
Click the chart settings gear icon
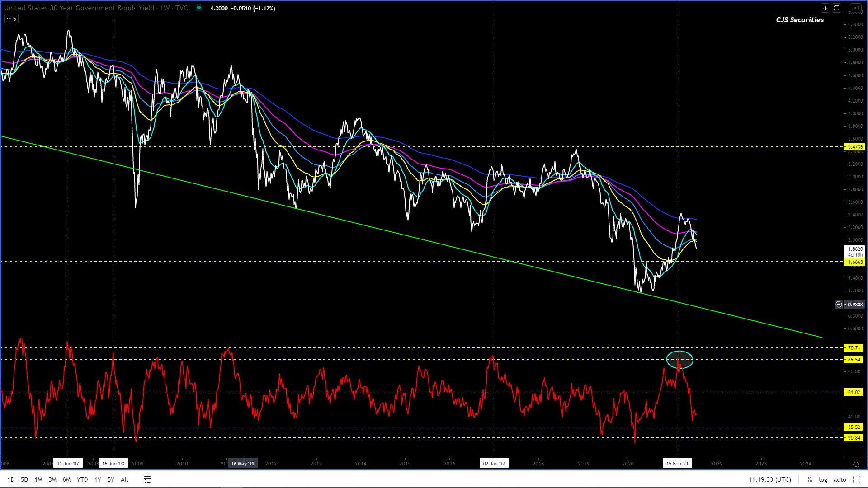[x=856, y=464]
